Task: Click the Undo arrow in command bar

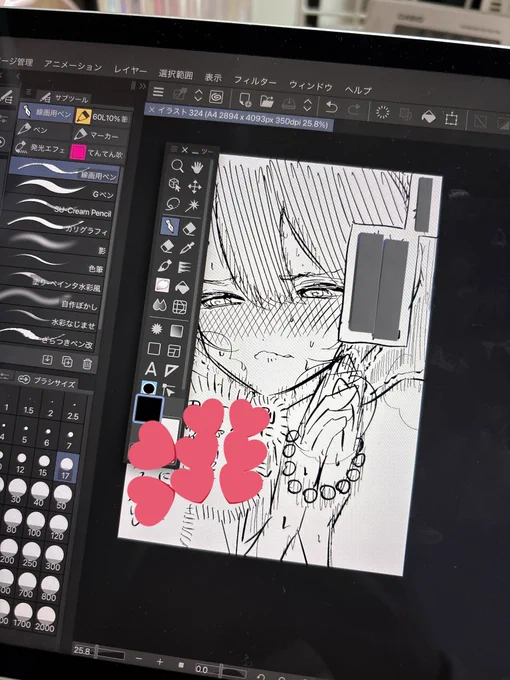Action: pos(331,106)
